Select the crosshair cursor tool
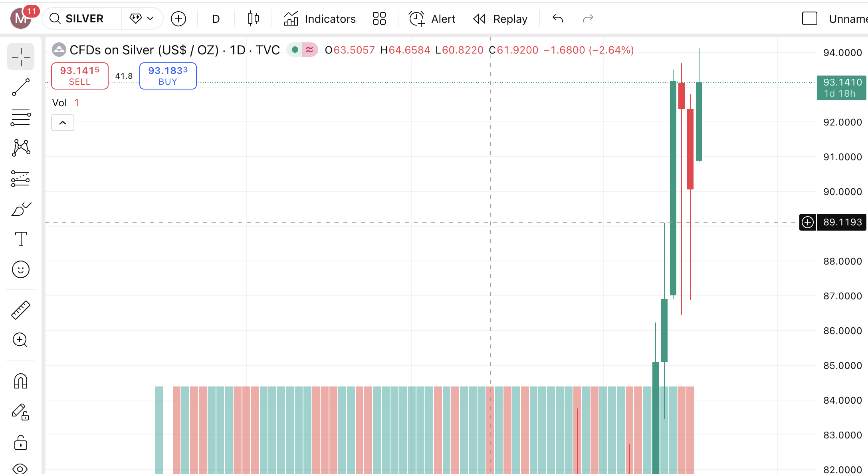The width and height of the screenshot is (868, 474). click(x=21, y=57)
